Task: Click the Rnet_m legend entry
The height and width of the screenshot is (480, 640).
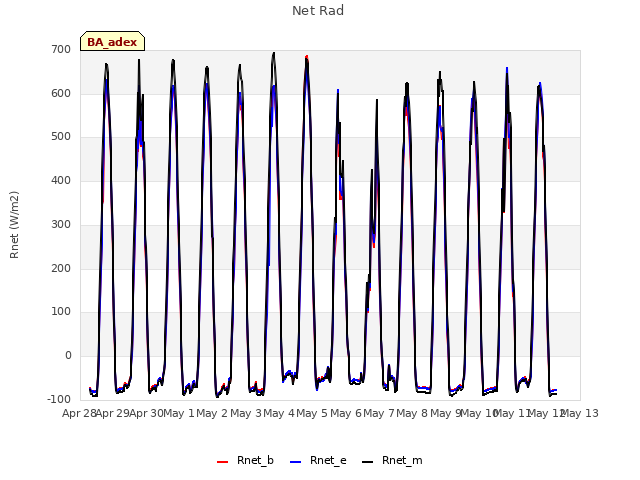Action: (x=392, y=460)
